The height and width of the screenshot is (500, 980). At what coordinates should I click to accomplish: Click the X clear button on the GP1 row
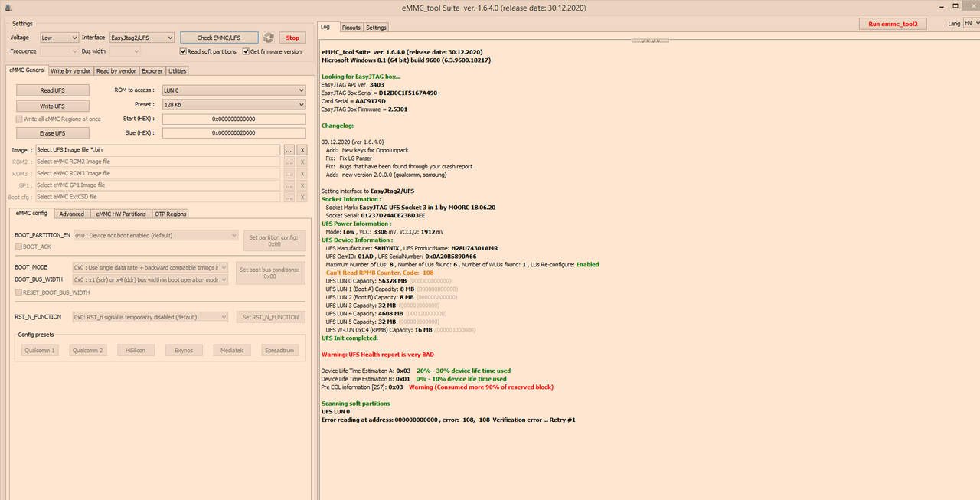point(302,185)
